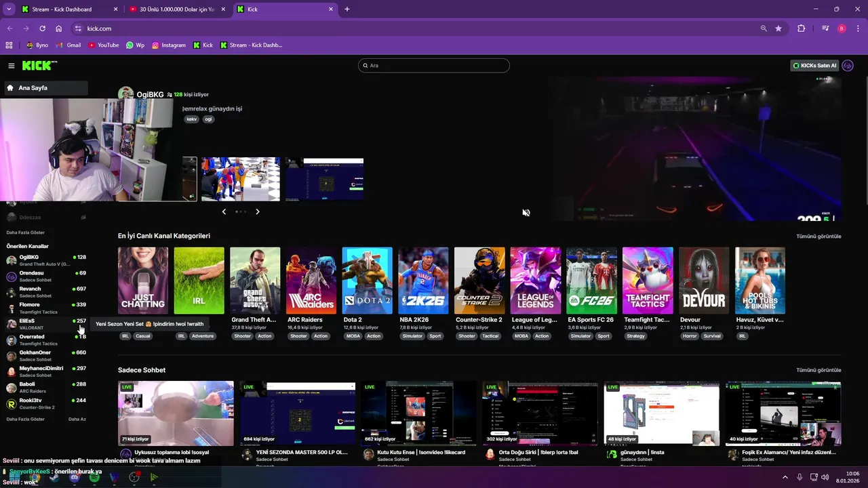Switch to the YouTube 30 Ünlü tab
868x488 pixels.
tap(178, 9)
